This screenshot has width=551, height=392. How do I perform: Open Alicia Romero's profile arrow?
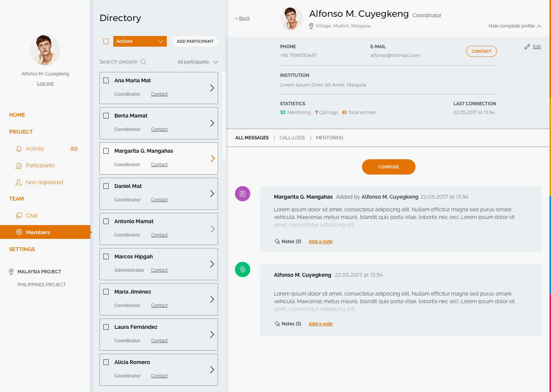212,370
